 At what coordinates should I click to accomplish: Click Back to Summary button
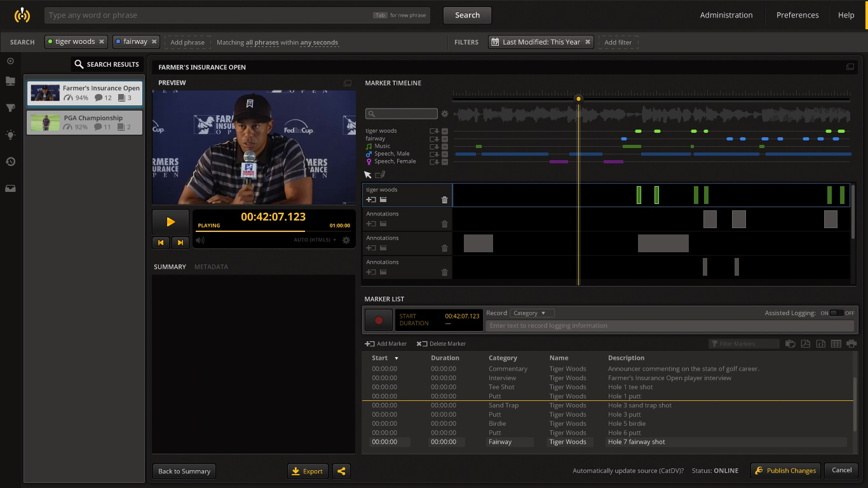coord(184,471)
